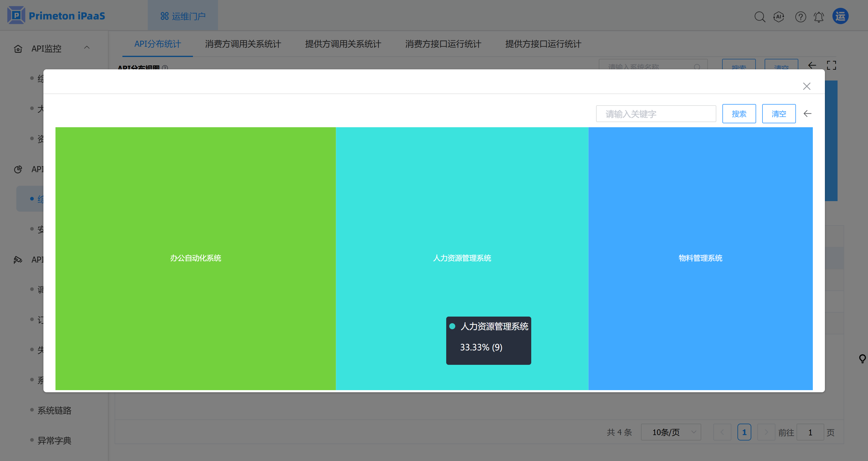Click the blue user avatar icon
Viewport: 868px width, 461px height.
point(840,16)
